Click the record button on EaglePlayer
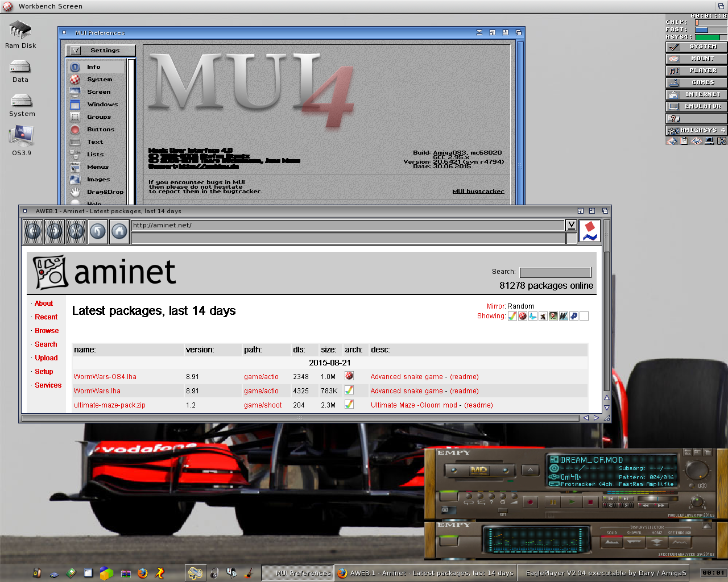728x582 pixels. pos(530,502)
